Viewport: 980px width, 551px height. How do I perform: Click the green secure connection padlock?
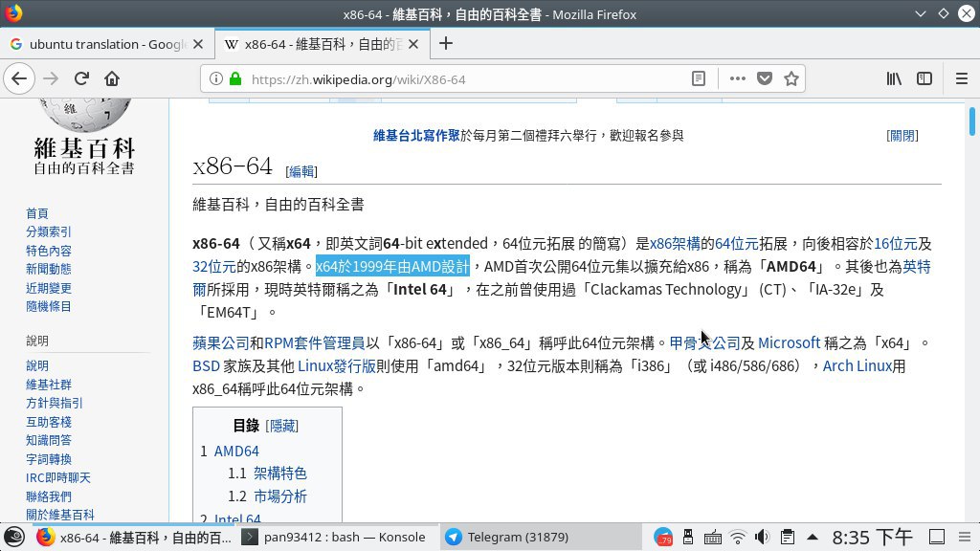235,78
